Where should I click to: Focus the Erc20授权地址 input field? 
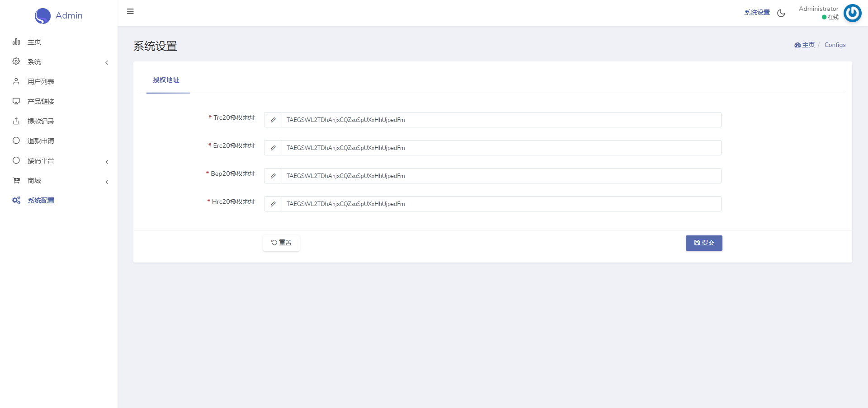(x=501, y=148)
